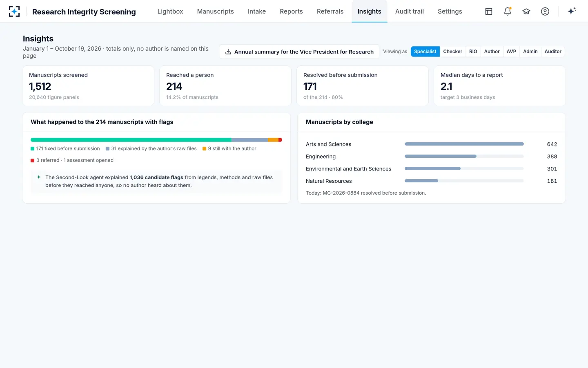Select the Reached a person card
Viewport: 588px width, 368px height.
[x=225, y=86]
